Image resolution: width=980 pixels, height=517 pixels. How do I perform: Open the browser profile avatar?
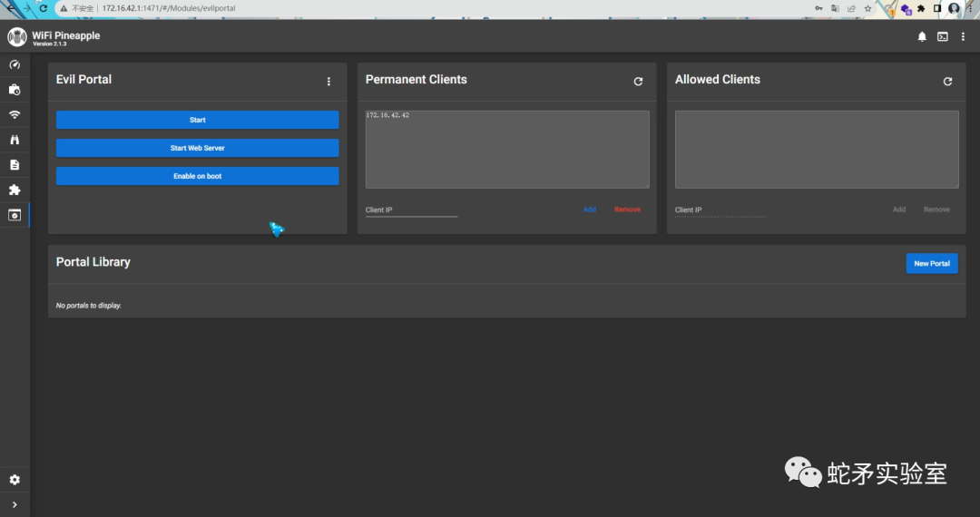pos(954,8)
